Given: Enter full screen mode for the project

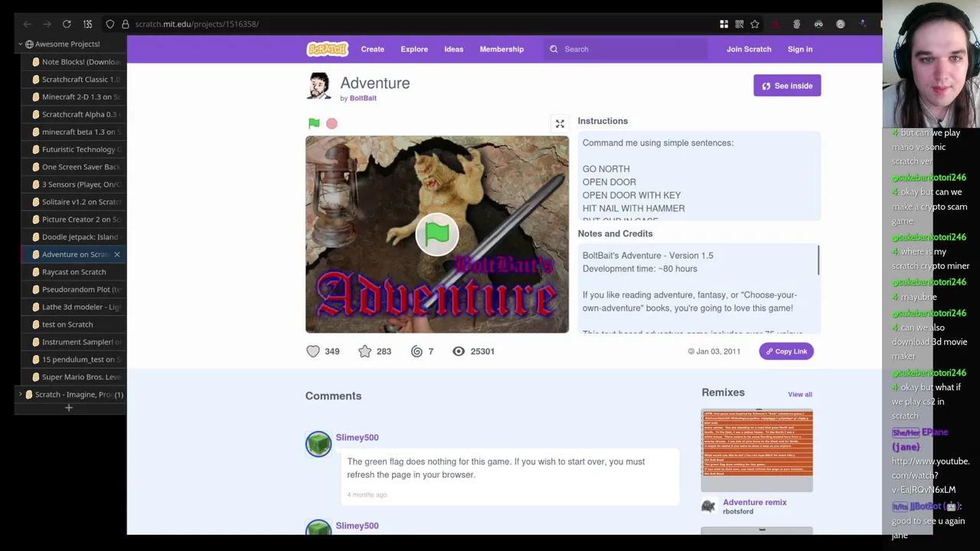Looking at the screenshot, I should coord(560,123).
